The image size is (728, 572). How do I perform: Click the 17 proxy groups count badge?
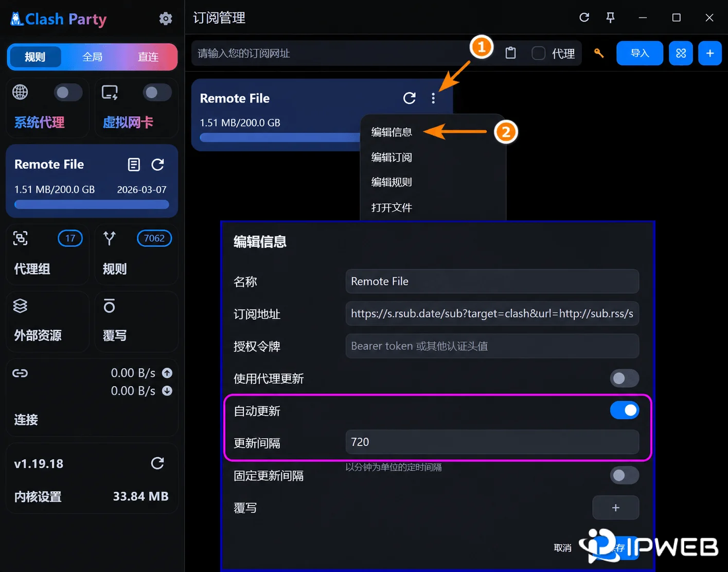pos(70,238)
